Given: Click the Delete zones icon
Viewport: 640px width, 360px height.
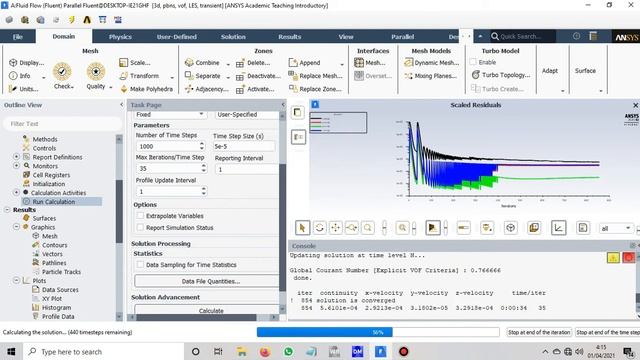Looking at the screenshot, I should pyautogui.click(x=240, y=63).
